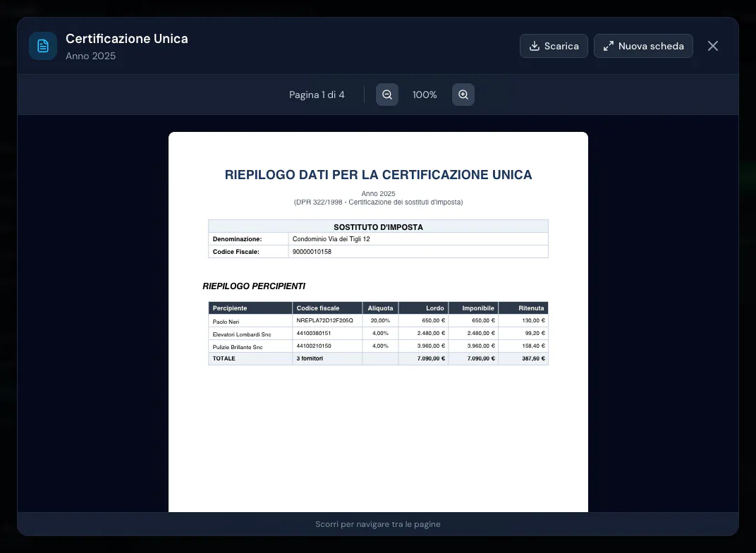Click the document icon beside Certificazione Unica

click(43, 46)
